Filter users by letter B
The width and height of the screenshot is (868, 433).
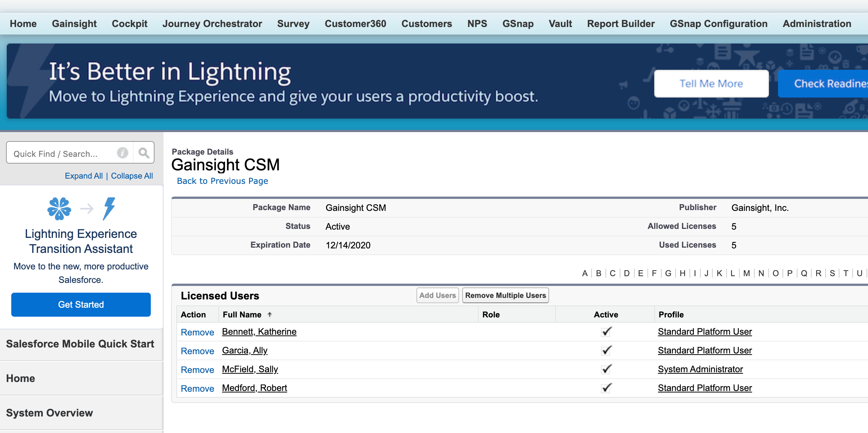coord(599,273)
